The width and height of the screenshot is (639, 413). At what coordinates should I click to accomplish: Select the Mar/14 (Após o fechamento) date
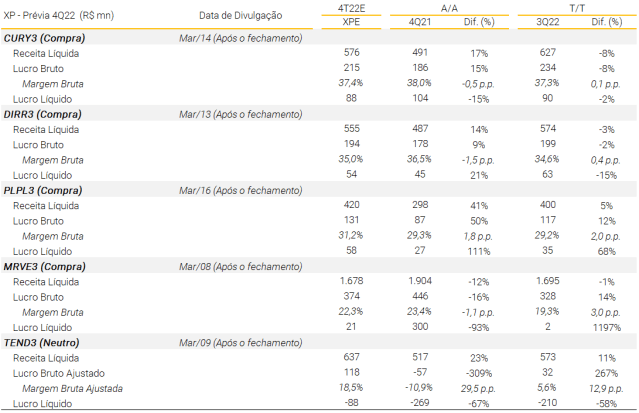click(x=240, y=37)
